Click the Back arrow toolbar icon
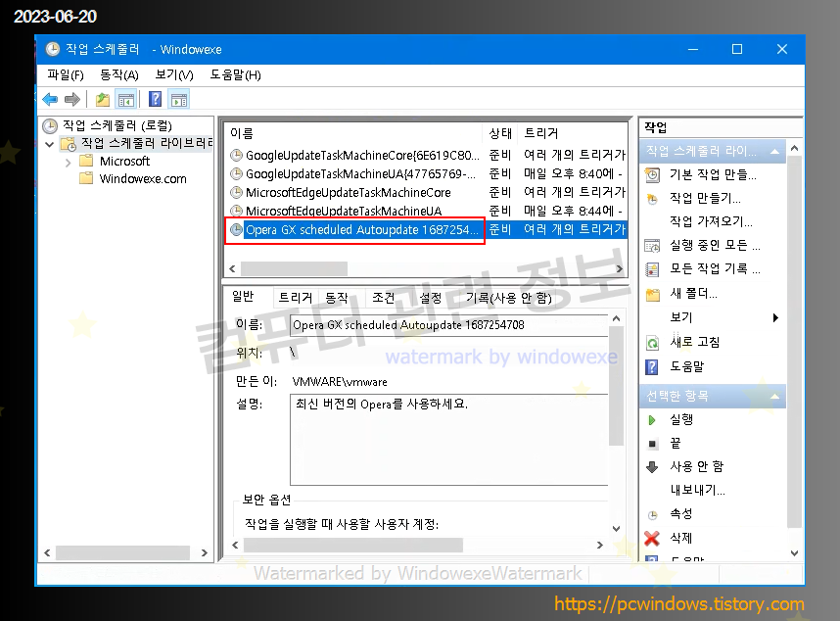 tap(50, 99)
